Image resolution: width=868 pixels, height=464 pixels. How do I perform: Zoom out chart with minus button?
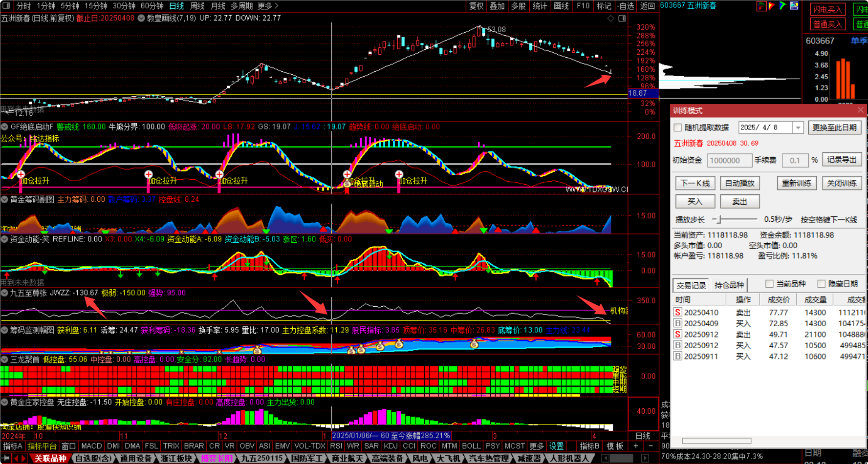651,446
